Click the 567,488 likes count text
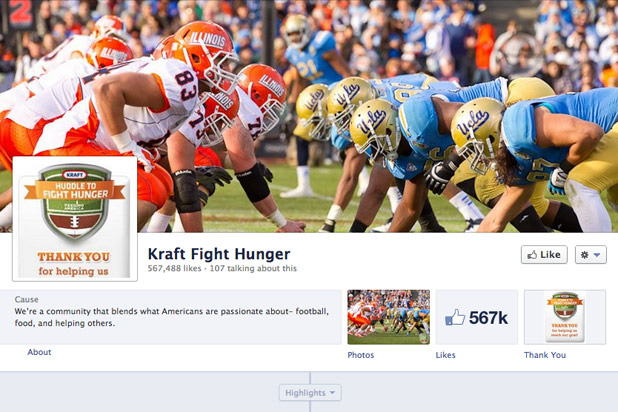This screenshot has width=618, height=412. click(174, 268)
